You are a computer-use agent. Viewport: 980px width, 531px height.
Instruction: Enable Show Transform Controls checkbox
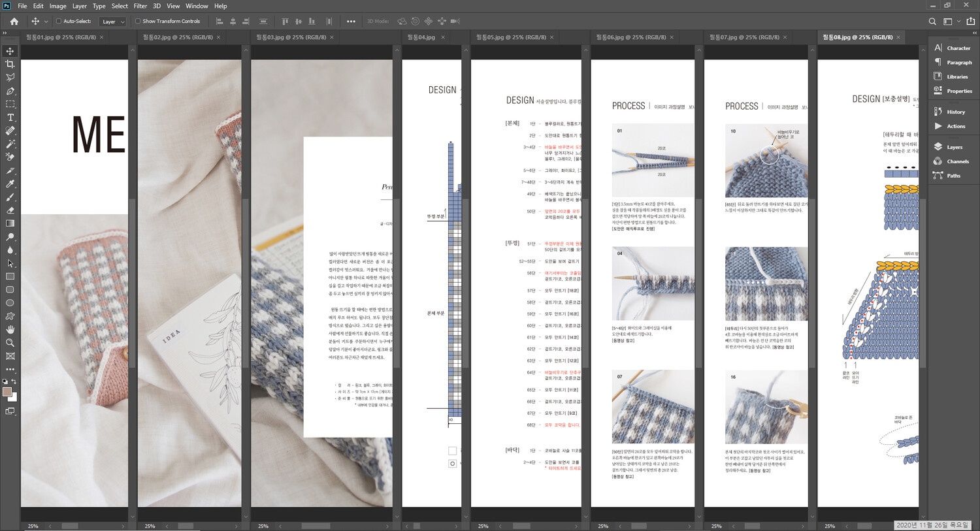pyautogui.click(x=138, y=22)
